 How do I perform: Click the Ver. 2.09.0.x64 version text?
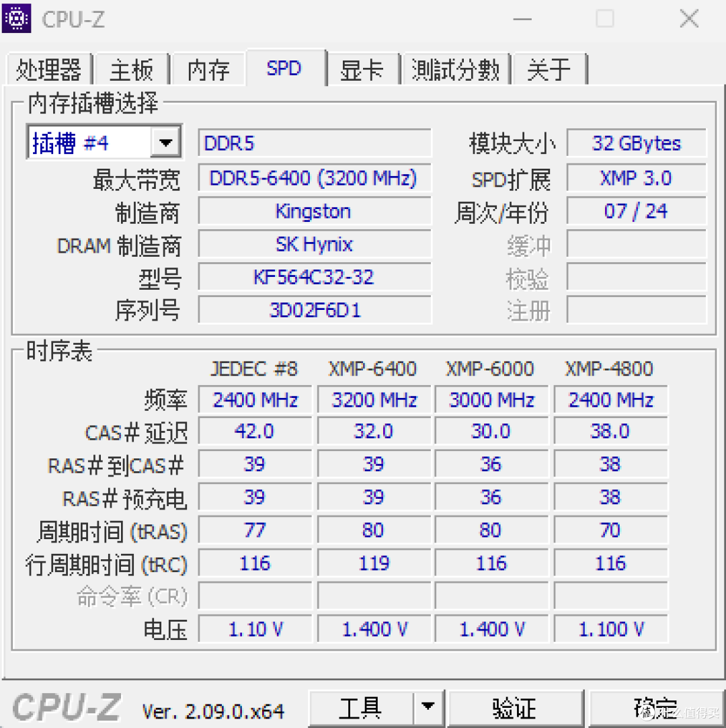[x=213, y=711]
